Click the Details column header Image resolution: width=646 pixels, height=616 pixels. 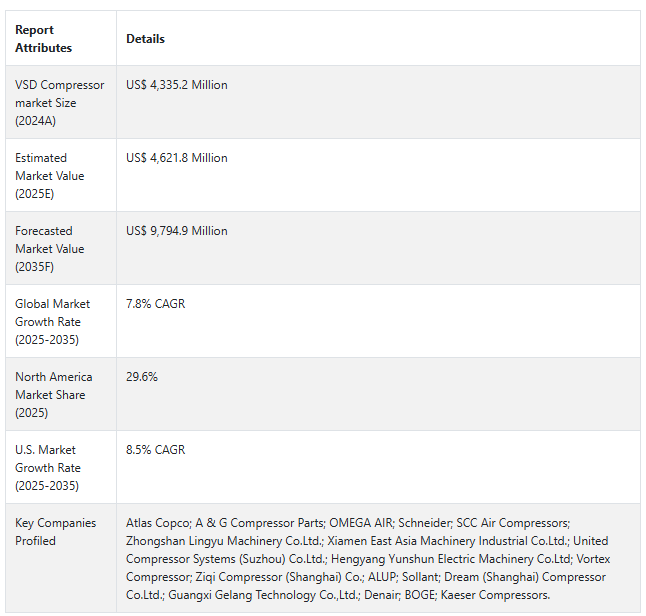point(145,39)
